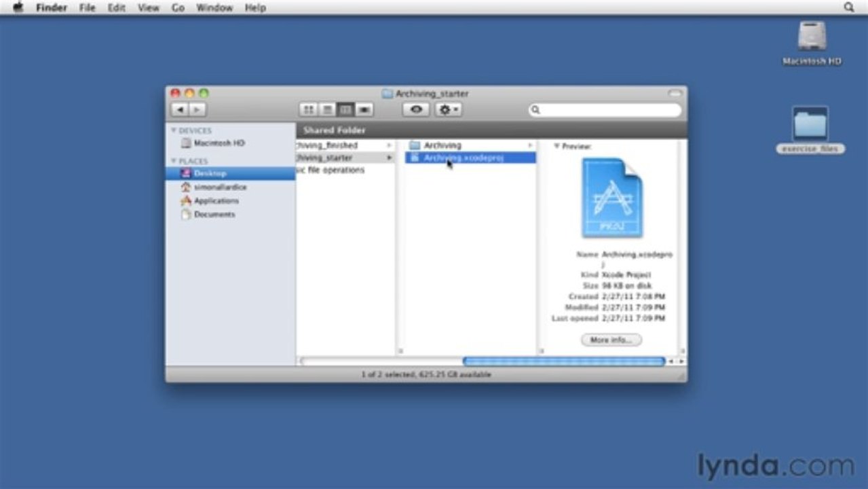
Task: Click the Finder search field
Action: click(605, 109)
